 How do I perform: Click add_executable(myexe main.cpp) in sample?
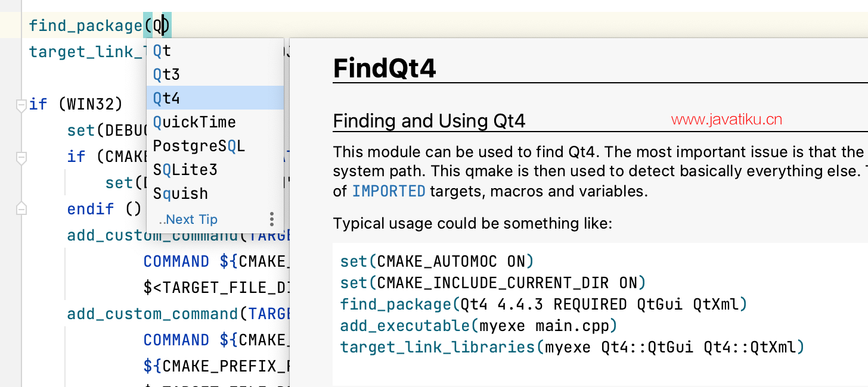[479, 326]
